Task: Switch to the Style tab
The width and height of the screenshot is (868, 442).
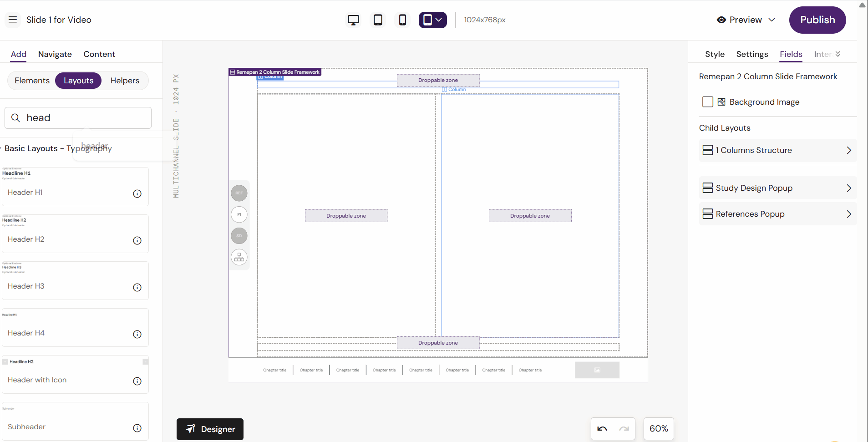Action: [x=714, y=54]
